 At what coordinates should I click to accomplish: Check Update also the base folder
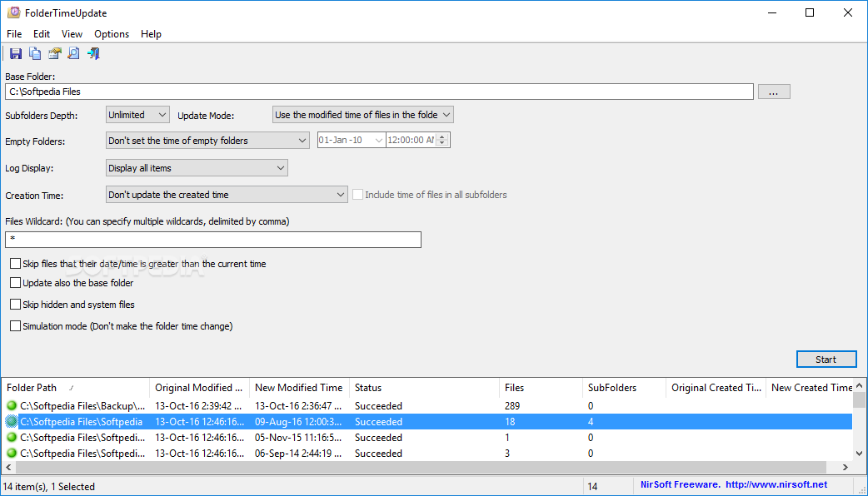point(16,283)
